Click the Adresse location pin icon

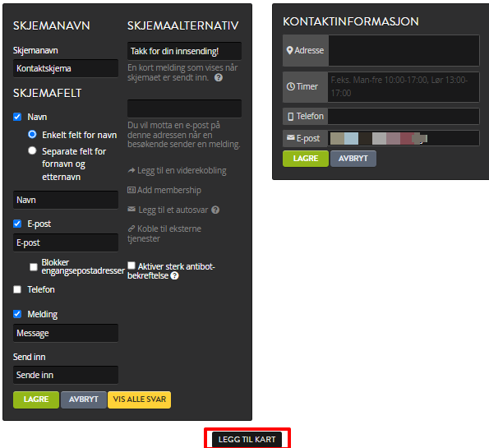(290, 50)
